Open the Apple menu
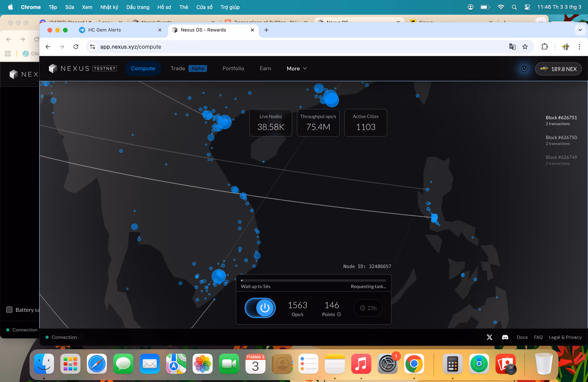The image size is (588, 382). point(10,7)
